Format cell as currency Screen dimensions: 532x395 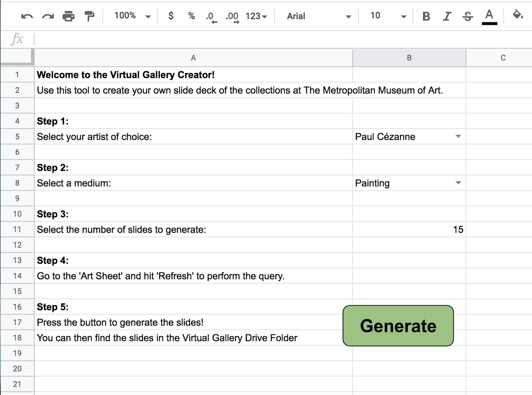[171, 16]
